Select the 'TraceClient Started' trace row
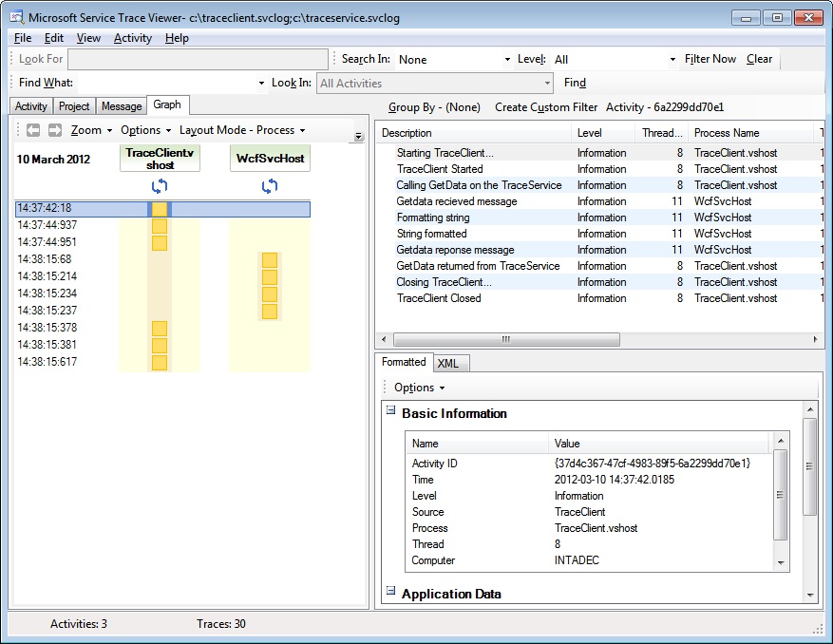This screenshot has width=833, height=644. [x=600, y=169]
